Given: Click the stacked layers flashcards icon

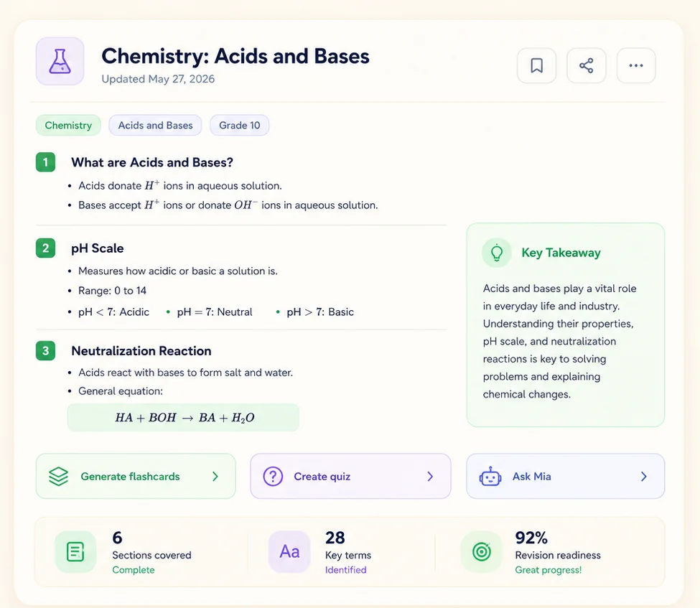Looking at the screenshot, I should [x=58, y=477].
